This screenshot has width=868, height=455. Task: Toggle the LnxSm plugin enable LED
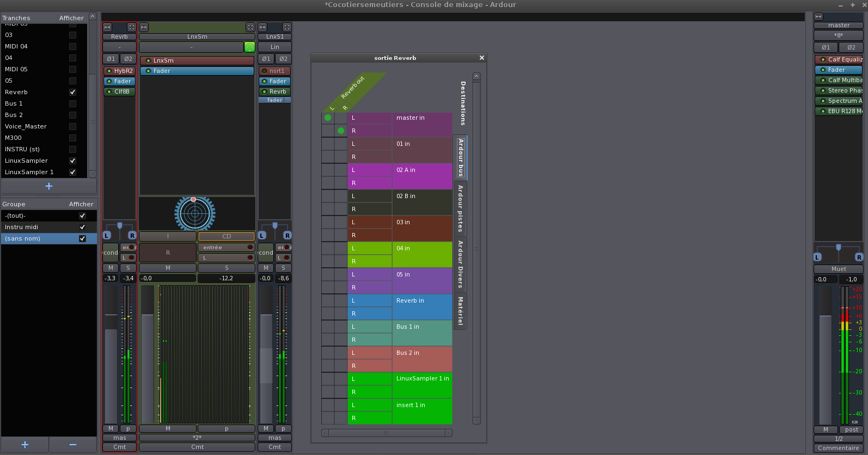148,60
